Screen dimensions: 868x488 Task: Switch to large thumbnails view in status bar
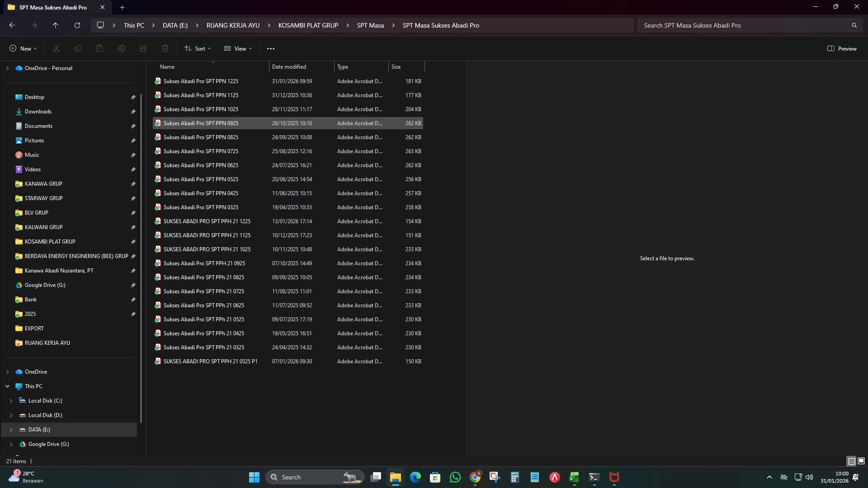coord(860,461)
